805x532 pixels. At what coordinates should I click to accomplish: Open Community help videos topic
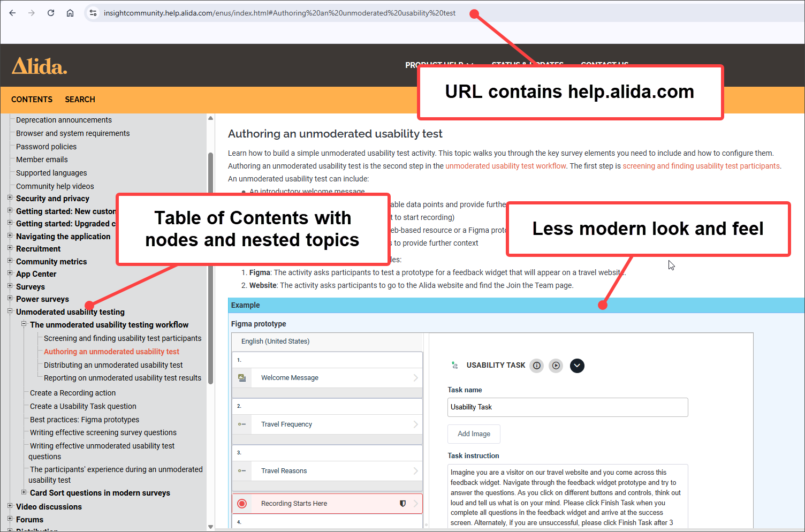55,186
